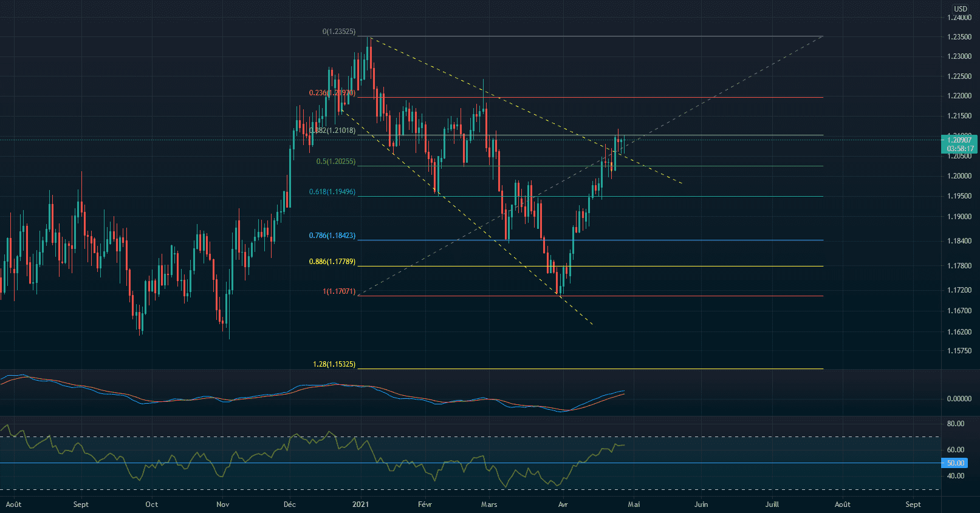Click the Mars label on time axis
The image size is (980, 513).
(x=489, y=505)
